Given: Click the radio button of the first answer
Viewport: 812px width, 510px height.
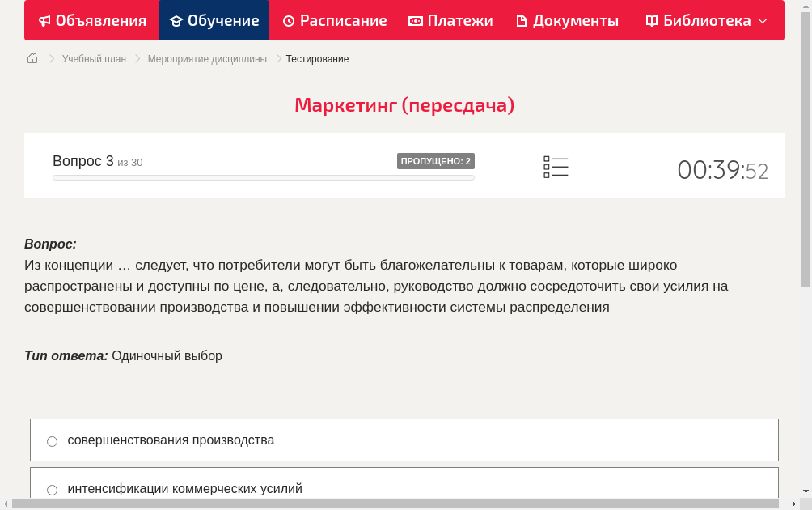Looking at the screenshot, I should pos(52,440).
